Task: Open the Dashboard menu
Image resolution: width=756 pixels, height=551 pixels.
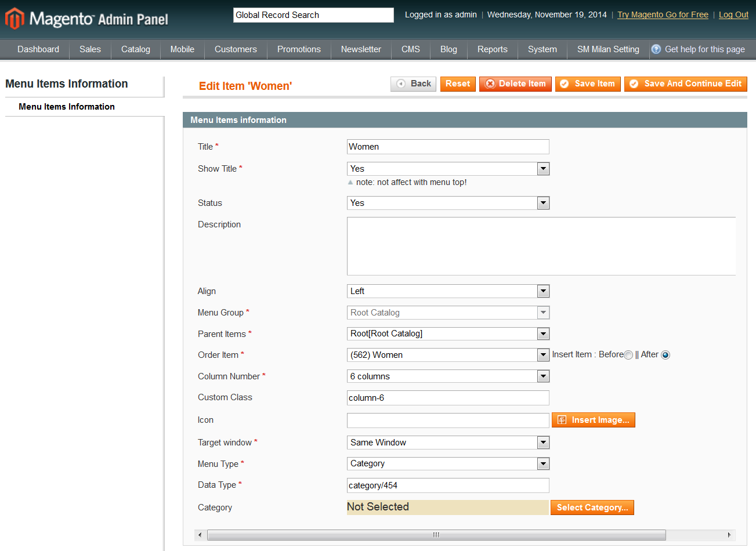Action: pos(38,49)
